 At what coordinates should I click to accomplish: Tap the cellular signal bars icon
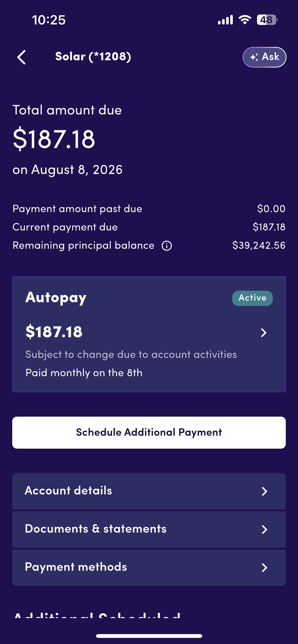(x=225, y=20)
